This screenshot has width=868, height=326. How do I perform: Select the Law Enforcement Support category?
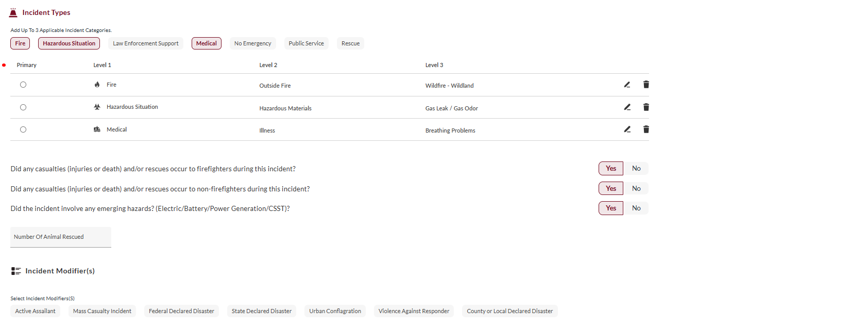coord(146,43)
